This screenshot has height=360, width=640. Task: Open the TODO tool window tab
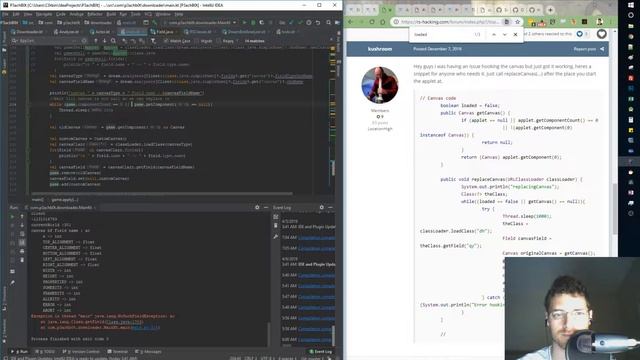tap(46, 351)
